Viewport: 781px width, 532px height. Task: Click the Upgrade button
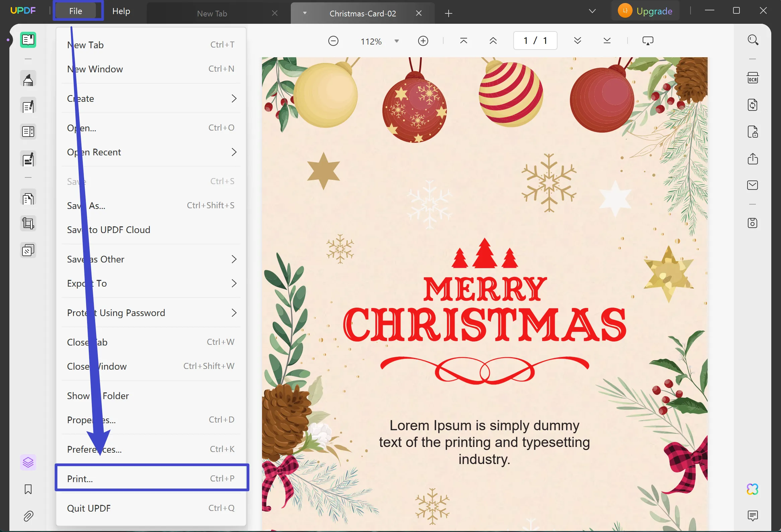(645, 10)
